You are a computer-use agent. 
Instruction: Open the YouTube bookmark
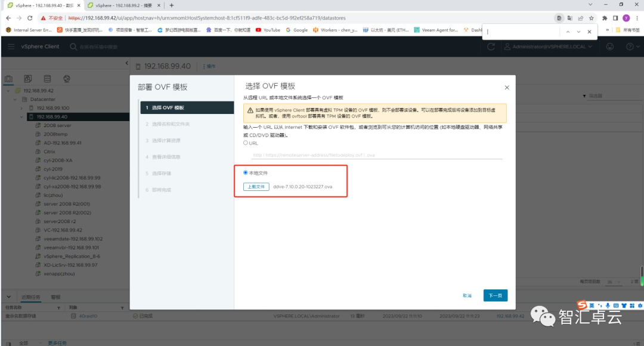tap(268, 30)
